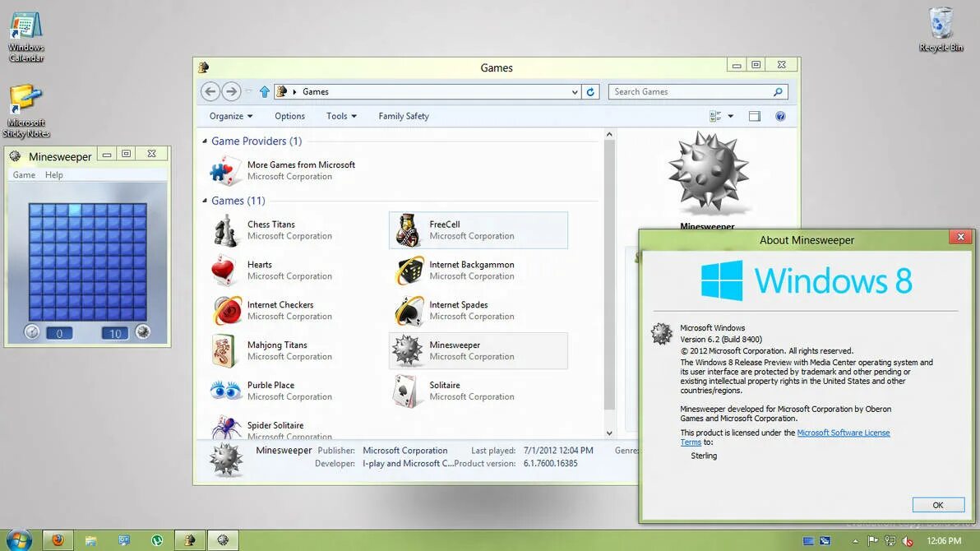980x551 pixels.
Task: Select the Internet Checkers icon
Action: pyautogui.click(x=226, y=311)
